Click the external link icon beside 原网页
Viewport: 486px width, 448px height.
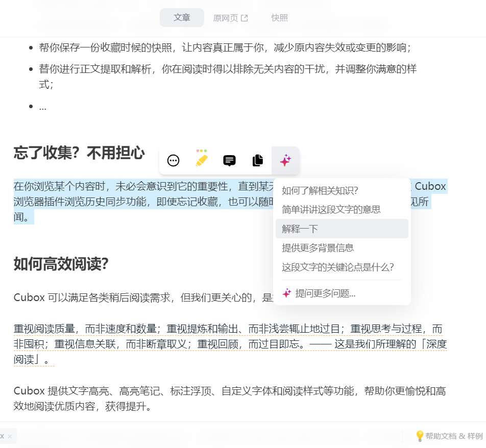[244, 18]
